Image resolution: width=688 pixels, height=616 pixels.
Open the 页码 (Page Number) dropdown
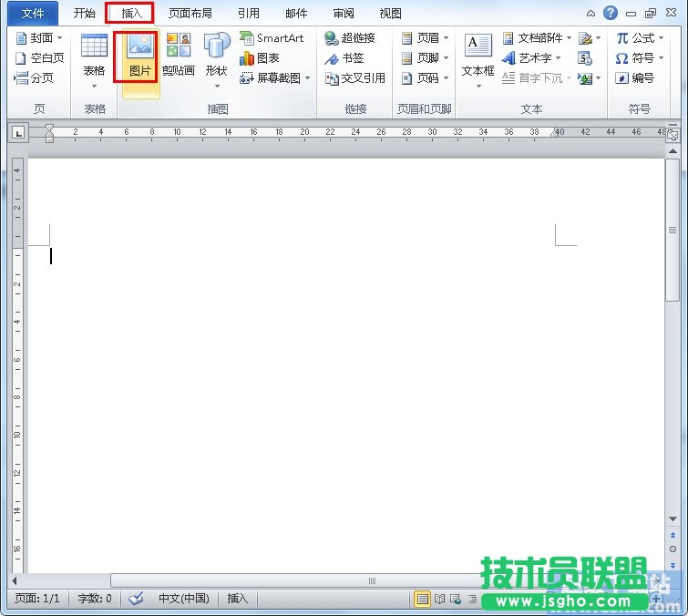pyautogui.click(x=426, y=78)
